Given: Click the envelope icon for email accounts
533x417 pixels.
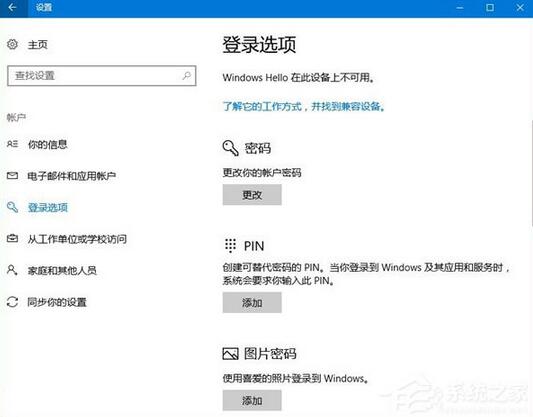Looking at the screenshot, I should tap(13, 176).
